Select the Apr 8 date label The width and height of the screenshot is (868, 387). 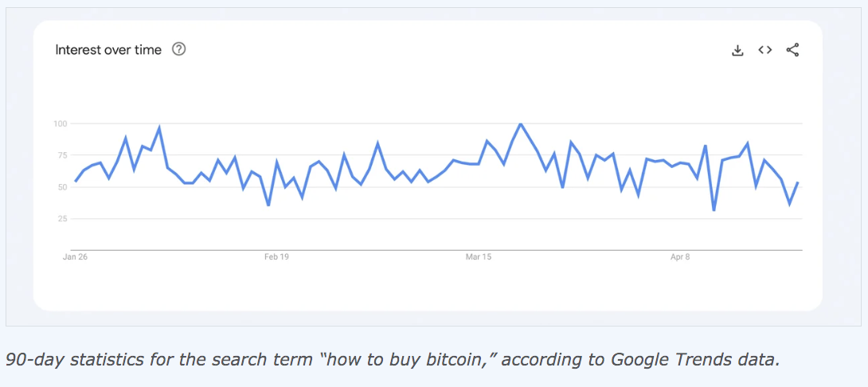pos(680,257)
